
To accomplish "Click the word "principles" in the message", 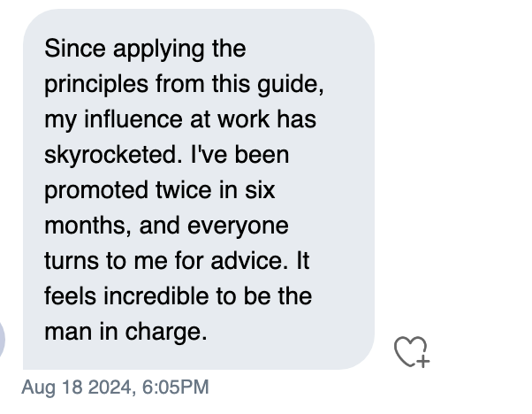I will point(96,85).
